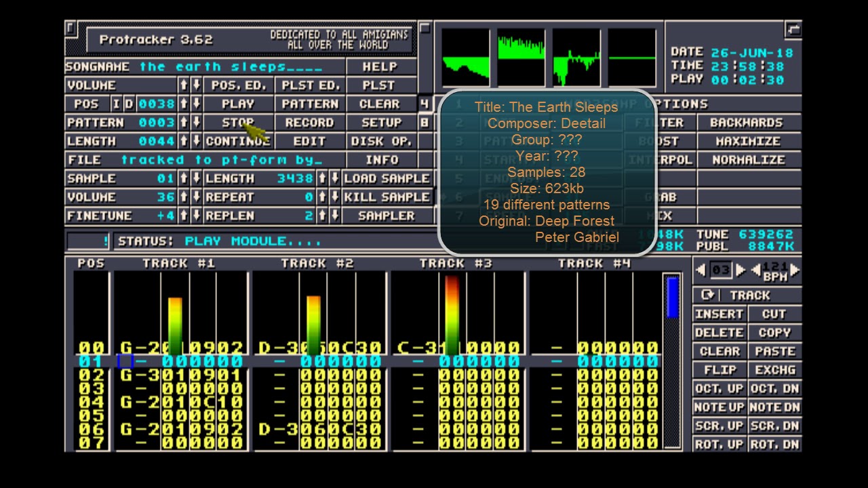Image resolution: width=868 pixels, height=488 pixels.
Task: Decrease REPEAT value with down arrow
Action: 335,197
